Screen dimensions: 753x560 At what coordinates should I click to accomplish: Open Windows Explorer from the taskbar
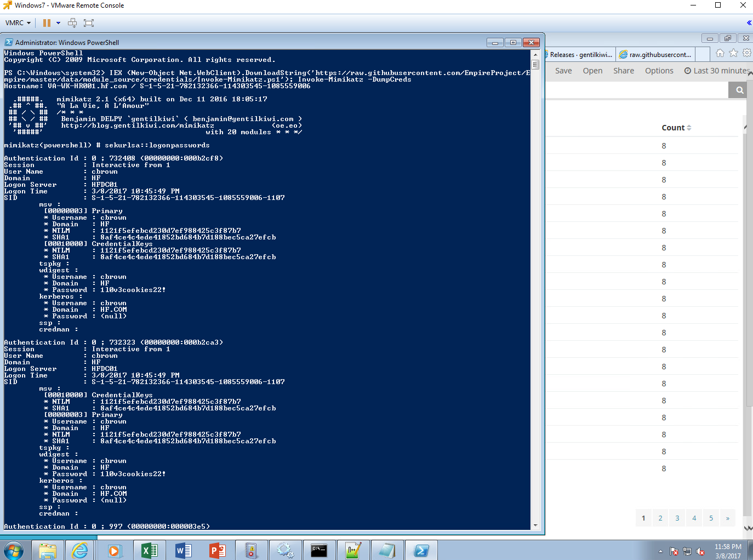click(x=48, y=551)
